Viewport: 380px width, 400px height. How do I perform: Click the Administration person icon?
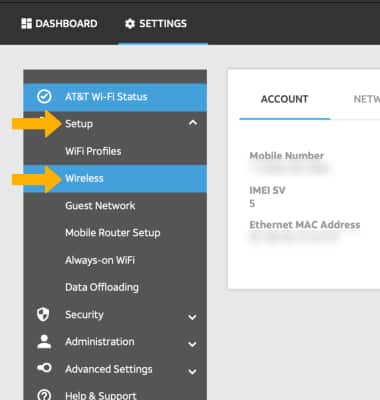coord(44,342)
